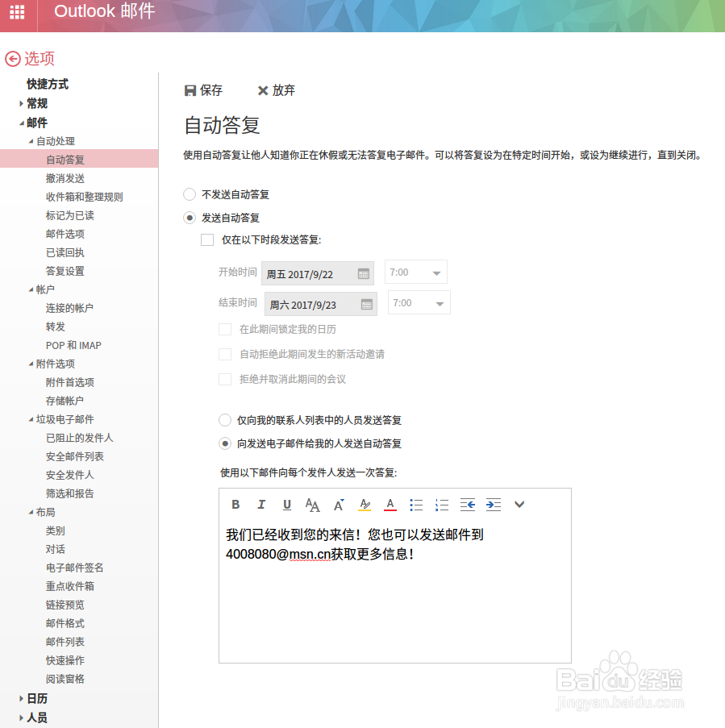Open 已读回执 settings page
Image resolution: width=725 pixels, height=728 pixels.
coord(65,253)
